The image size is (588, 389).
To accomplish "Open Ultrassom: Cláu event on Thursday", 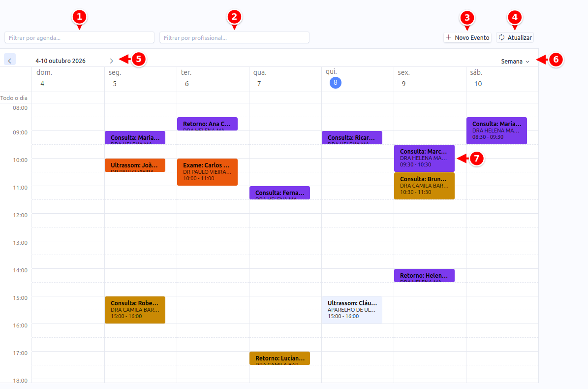I will (x=352, y=310).
